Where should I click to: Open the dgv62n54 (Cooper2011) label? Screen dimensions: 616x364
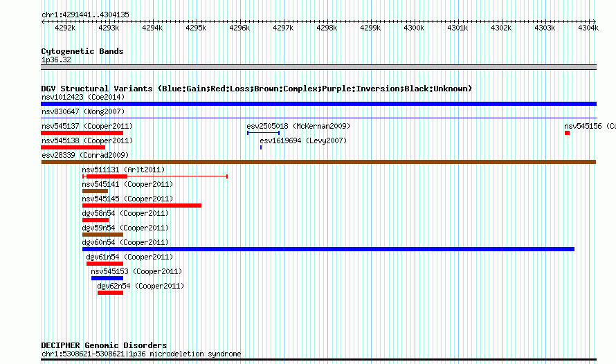(x=141, y=286)
